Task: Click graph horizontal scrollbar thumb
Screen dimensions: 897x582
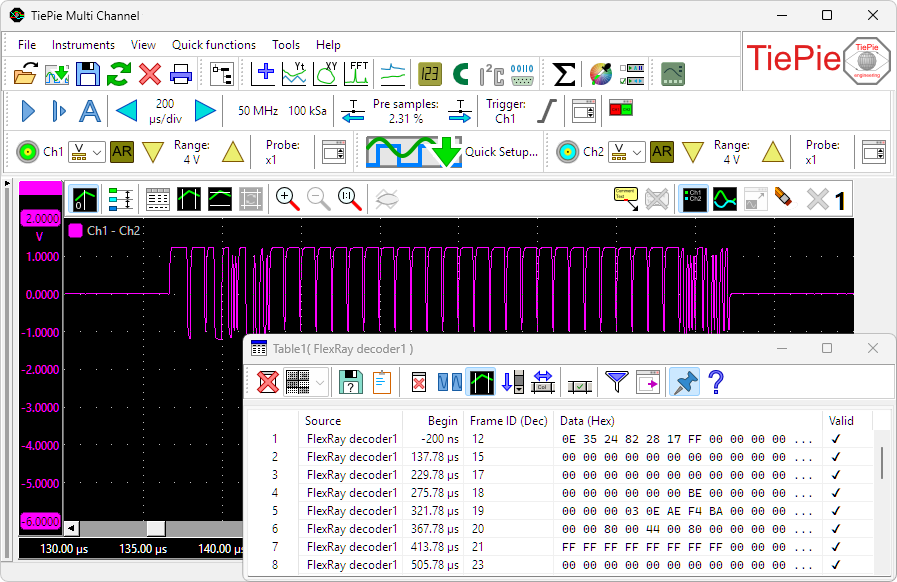Action: click(156, 528)
